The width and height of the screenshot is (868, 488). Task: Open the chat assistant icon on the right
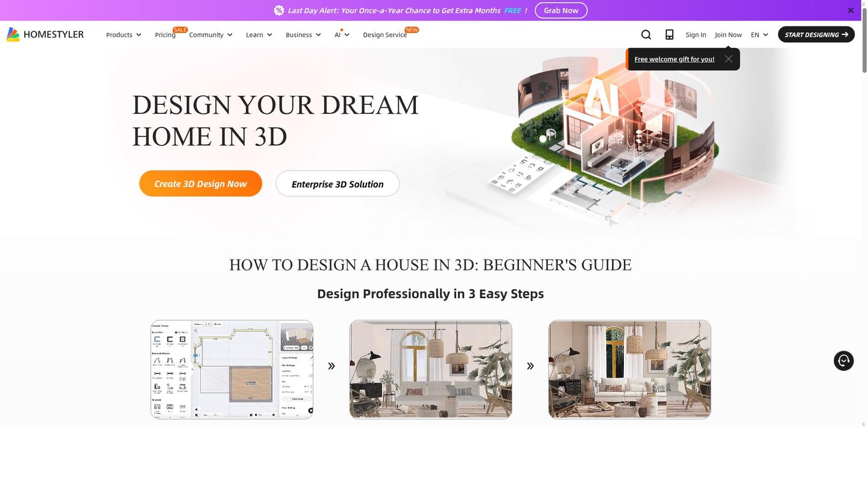pyautogui.click(x=843, y=360)
